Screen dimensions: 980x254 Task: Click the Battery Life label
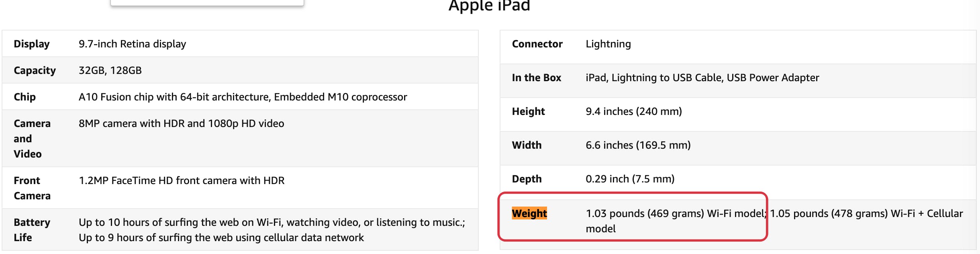coord(32,230)
